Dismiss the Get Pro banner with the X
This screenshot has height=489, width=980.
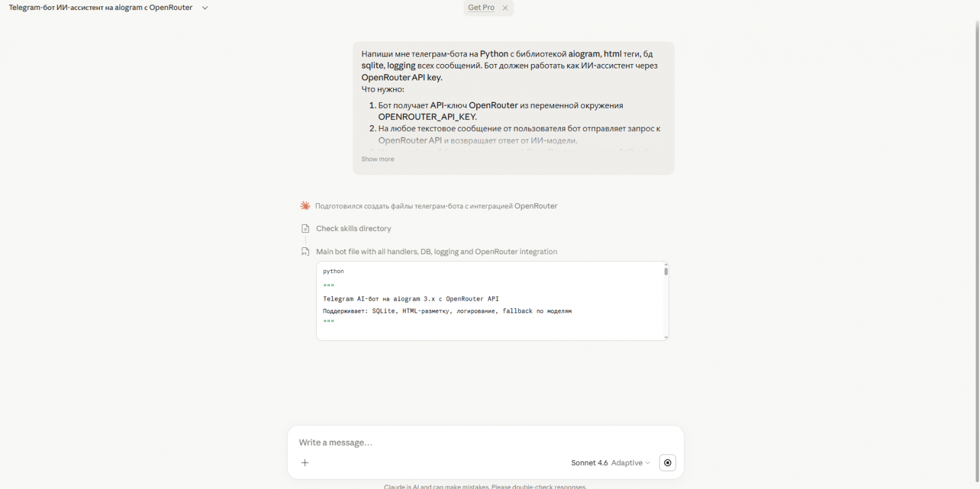click(x=505, y=8)
